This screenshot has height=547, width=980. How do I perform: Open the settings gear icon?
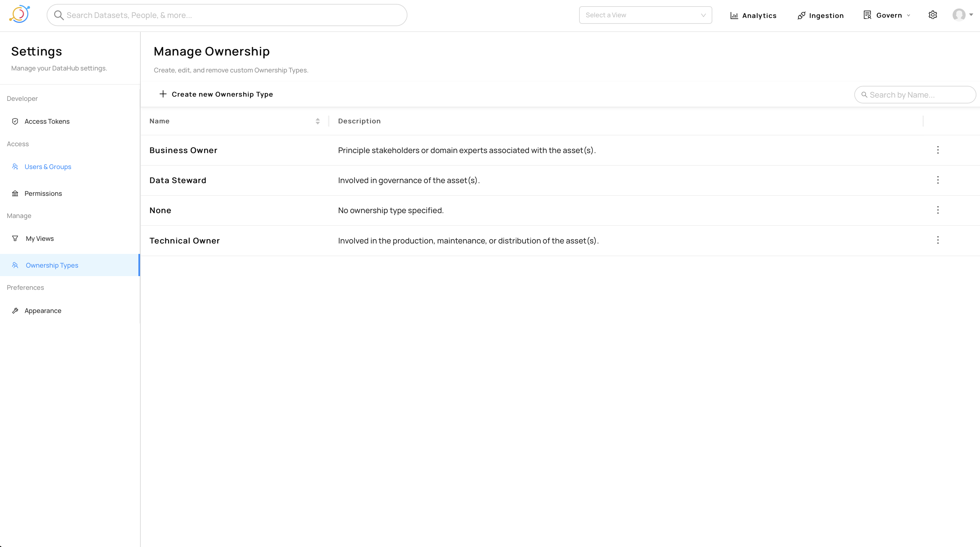click(x=932, y=15)
